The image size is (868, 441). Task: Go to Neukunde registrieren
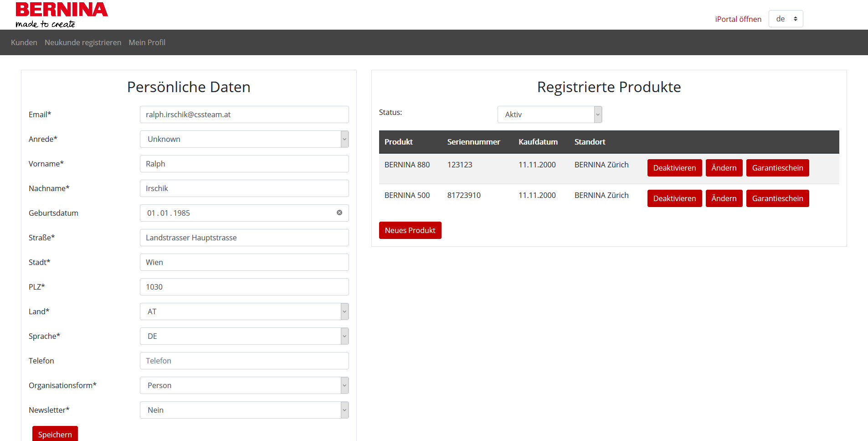pyautogui.click(x=83, y=42)
